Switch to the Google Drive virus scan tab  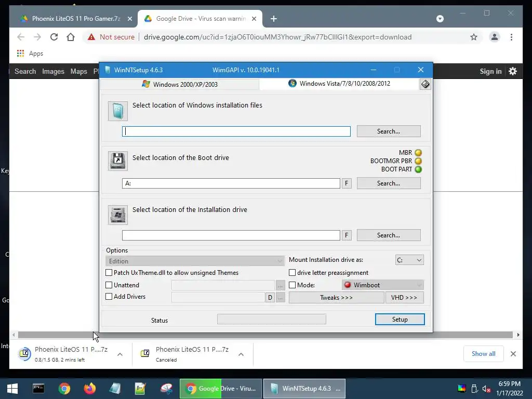[200, 19]
